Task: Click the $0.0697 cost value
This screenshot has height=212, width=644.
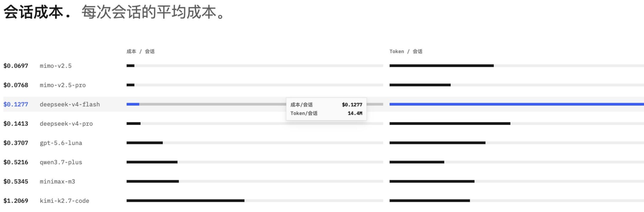Action: coord(16,66)
